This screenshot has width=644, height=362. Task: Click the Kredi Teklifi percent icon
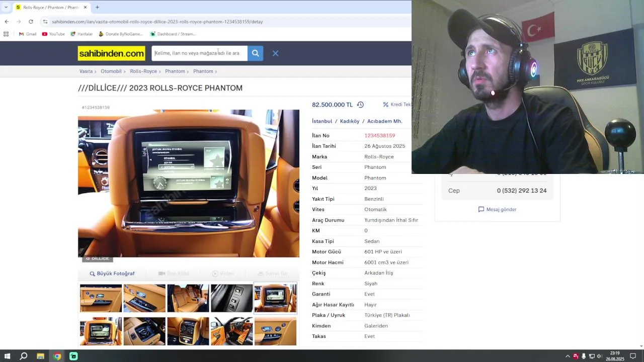tap(386, 105)
